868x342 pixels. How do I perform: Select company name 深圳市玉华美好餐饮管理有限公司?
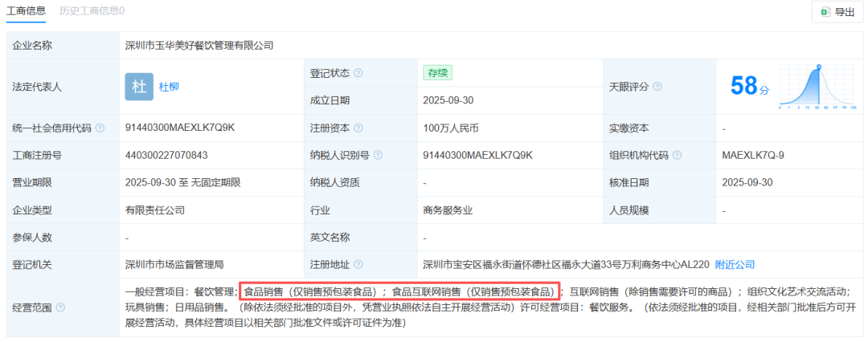point(199,46)
